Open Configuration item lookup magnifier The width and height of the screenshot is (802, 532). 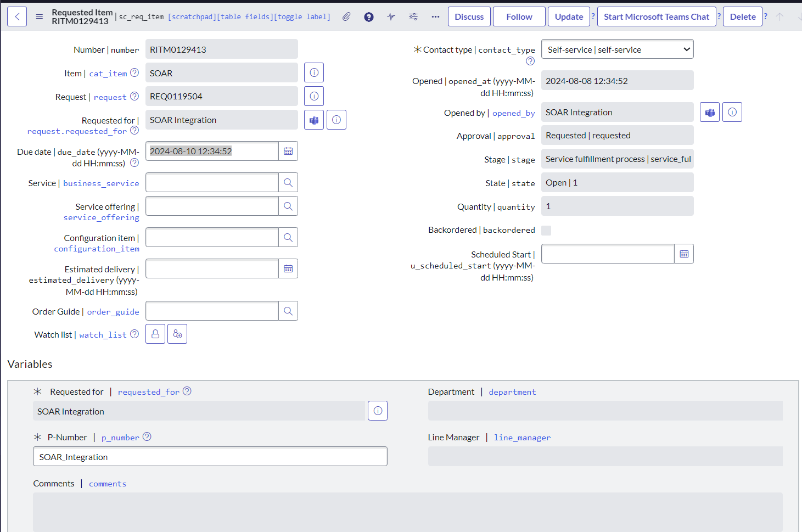(x=288, y=237)
